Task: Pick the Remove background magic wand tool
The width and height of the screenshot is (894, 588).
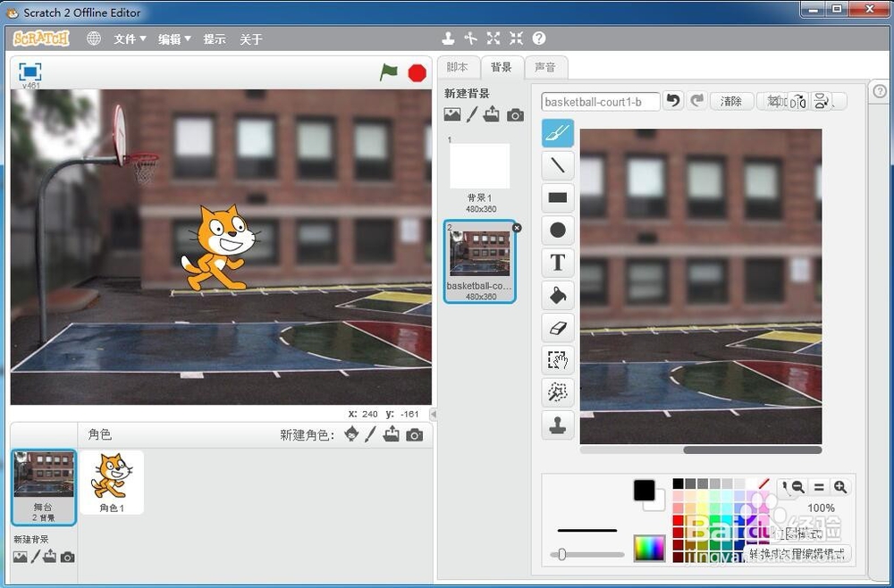Action: [x=557, y=392]
